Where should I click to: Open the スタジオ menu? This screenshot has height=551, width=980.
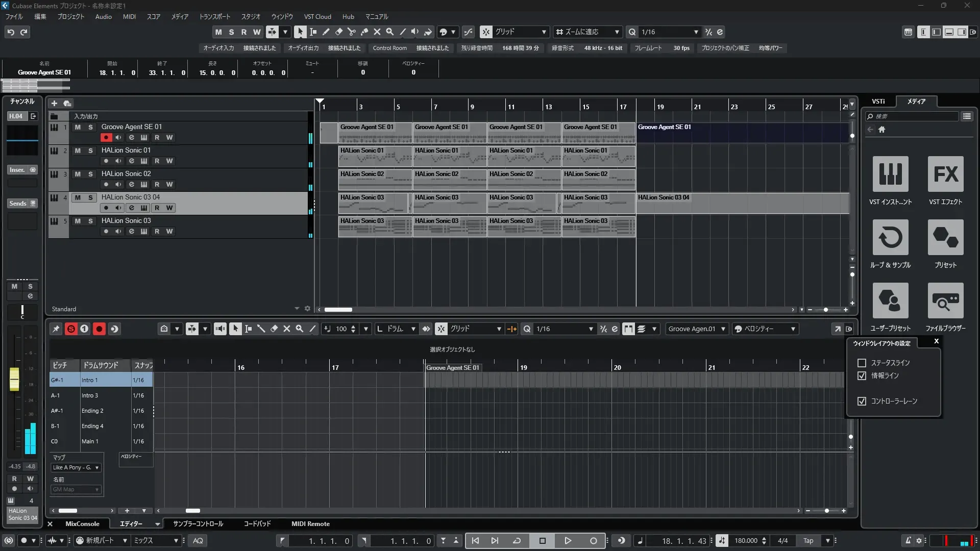[x=250, y=16]
